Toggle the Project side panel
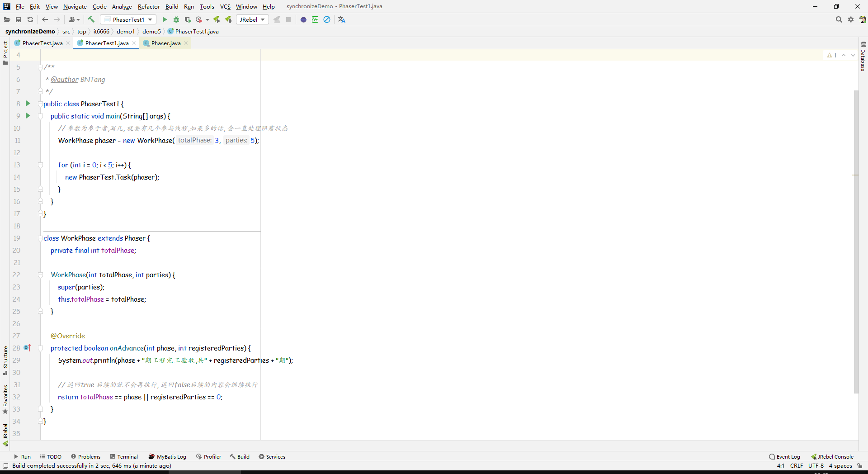This screenshot has height=474, width=868. 5,53
